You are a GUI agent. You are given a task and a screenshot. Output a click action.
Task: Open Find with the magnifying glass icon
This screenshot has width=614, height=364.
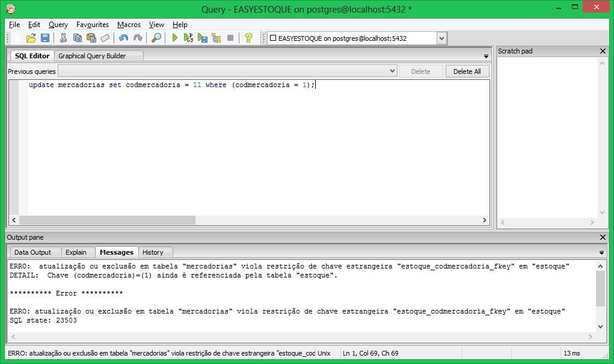click(x=156, y=38)
